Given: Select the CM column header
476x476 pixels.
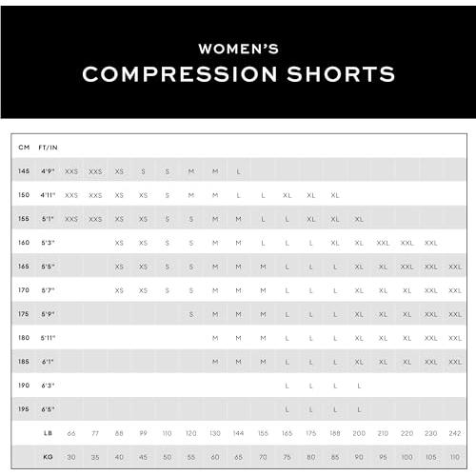Looking at the screenshot, I should 24,148.
